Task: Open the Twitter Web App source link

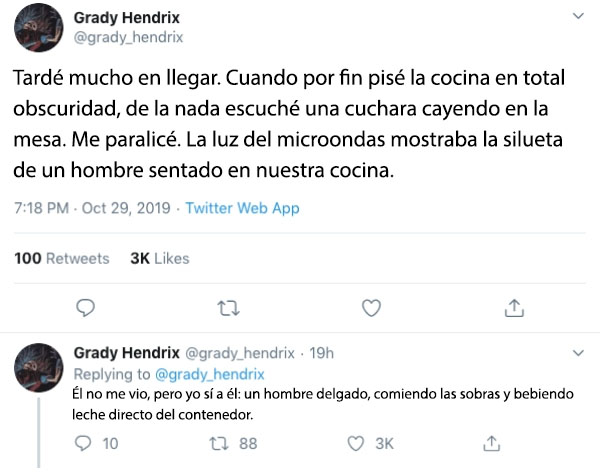Action: (242, 208)
